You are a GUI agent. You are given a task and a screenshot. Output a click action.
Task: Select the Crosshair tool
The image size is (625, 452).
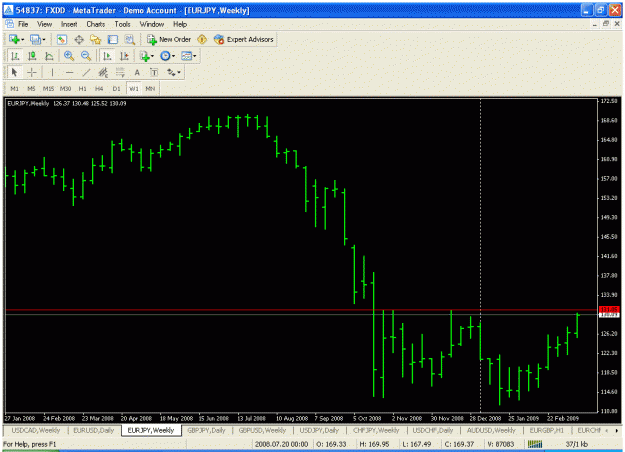coord(32,73)
